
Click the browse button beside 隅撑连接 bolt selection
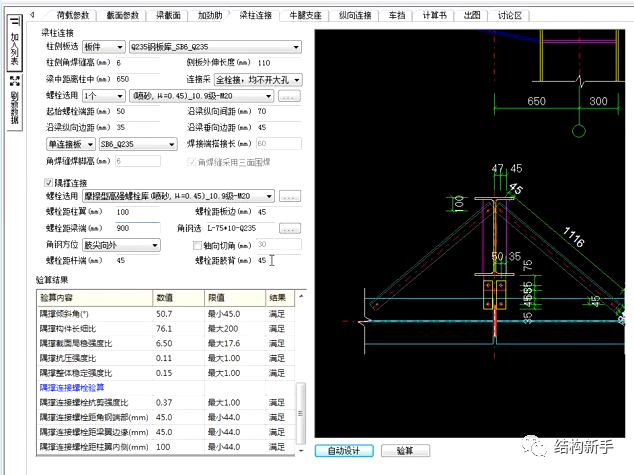coord(290,196)
